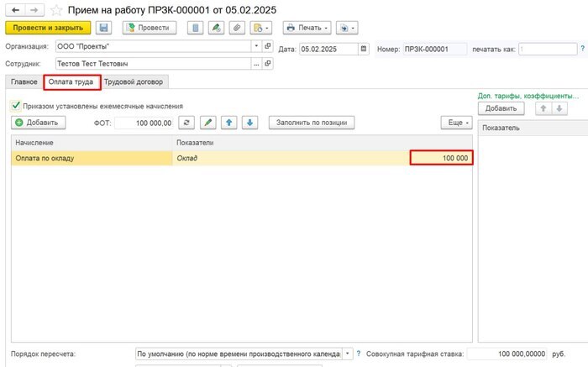Go back with the left arrow button
Viewport: 588px width, 367px height.
tap(15, 10)
